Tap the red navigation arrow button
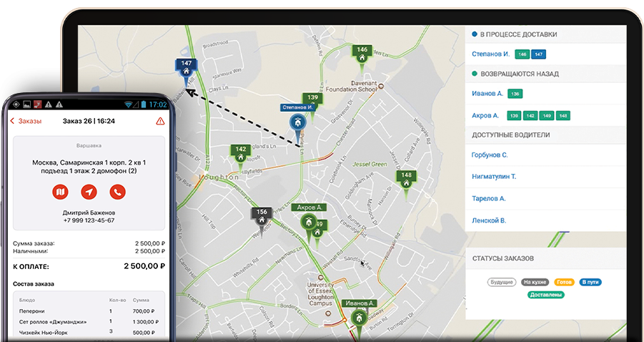Image resolution: width=644 pixels, height=342 pixels. (89, 192)
